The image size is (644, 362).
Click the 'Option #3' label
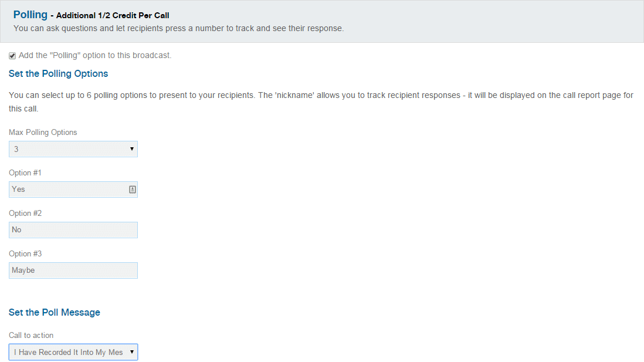(25, 254)
